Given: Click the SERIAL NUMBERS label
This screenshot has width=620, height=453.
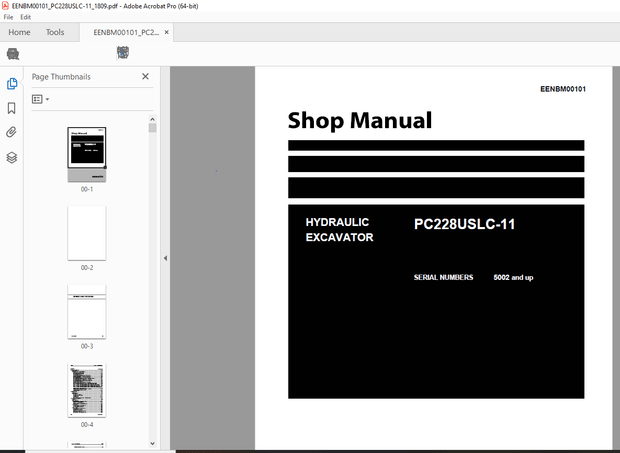Looking at the screenshot, I should click(x=443, y=277).
